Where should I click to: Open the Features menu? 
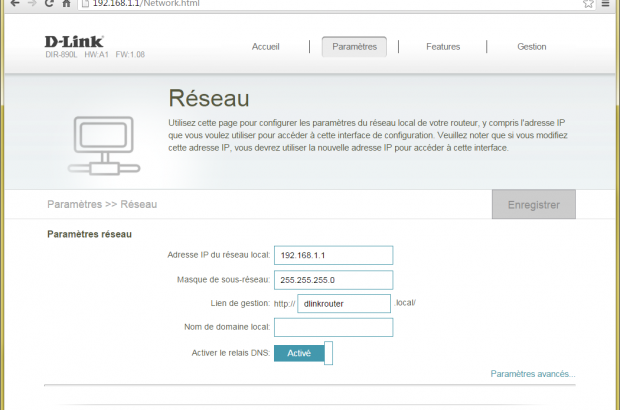coord(443,46)
